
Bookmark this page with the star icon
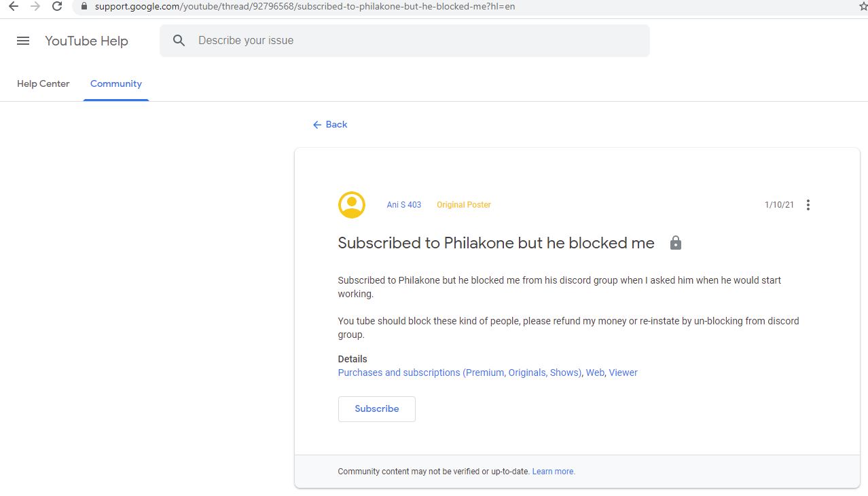[x=863, y=6]
